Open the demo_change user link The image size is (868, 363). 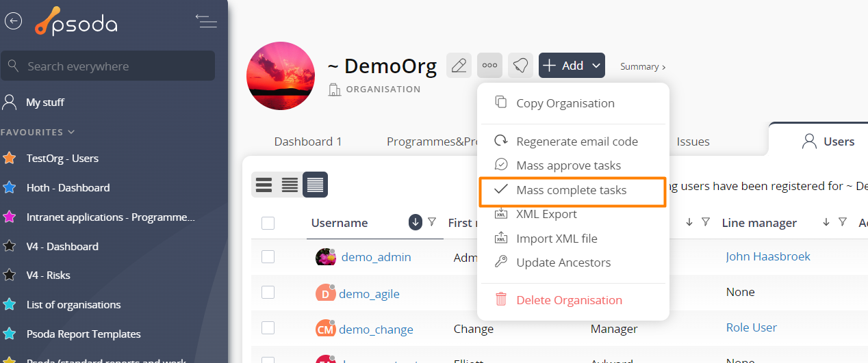(376, 330)
